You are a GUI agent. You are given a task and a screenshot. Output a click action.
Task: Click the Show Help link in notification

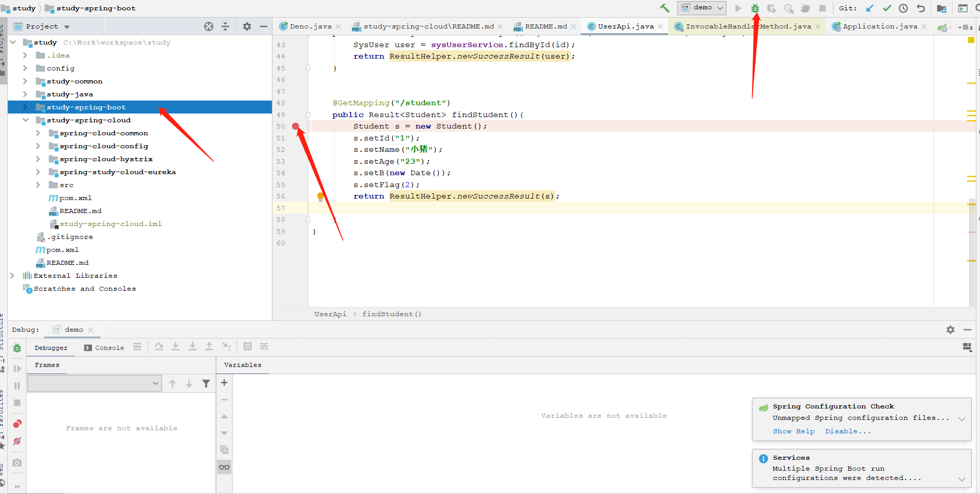click(794, 431)
